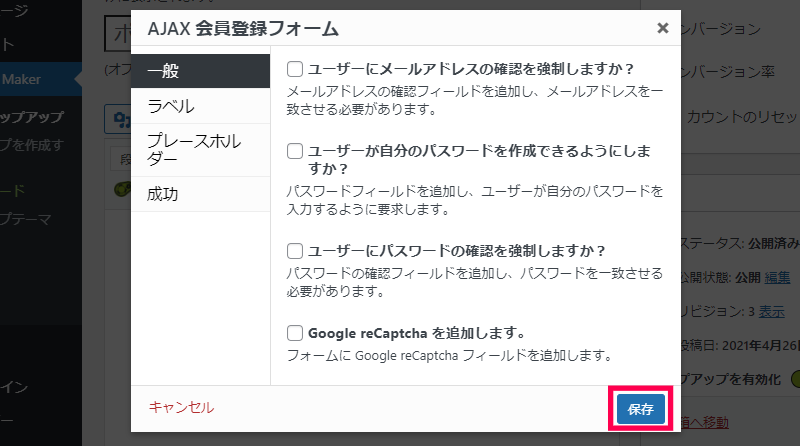
Task: Click the ゴミ箱へ移動 link
Action: click(705, 423)
